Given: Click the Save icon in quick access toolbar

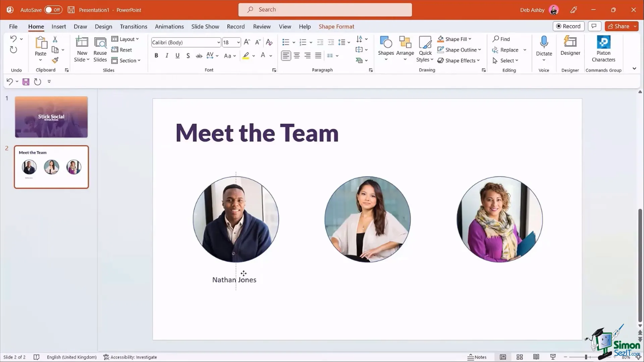Looking at the screenshot, I should 26,82.
